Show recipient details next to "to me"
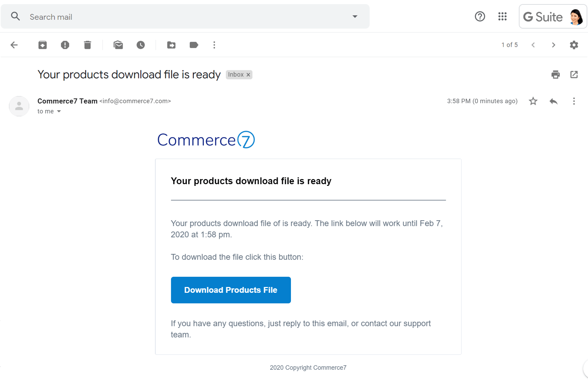Viewport: 588px width, 383px height. [59, 111]
